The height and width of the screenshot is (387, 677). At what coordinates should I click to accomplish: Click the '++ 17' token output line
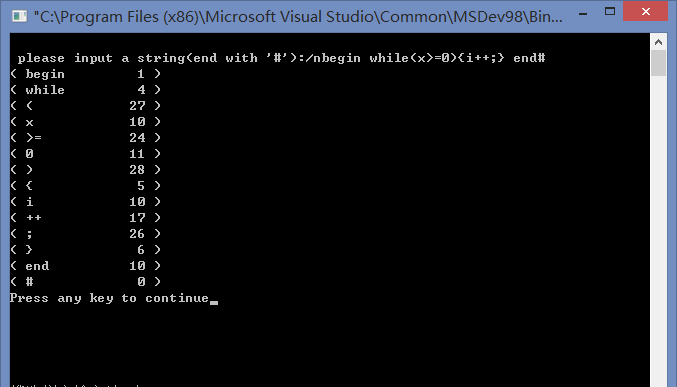pos(85,218)
